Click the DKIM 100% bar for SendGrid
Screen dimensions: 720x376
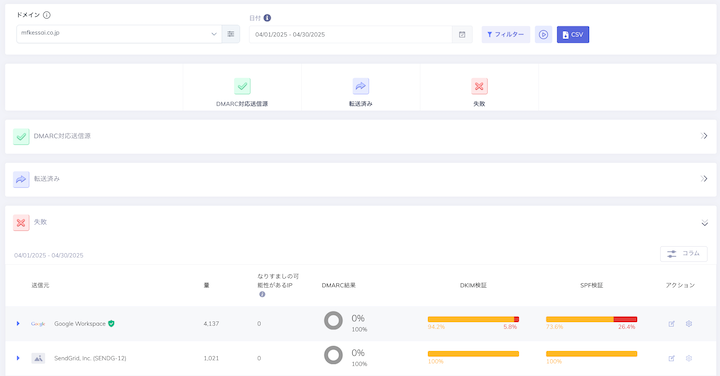(473, 354)
